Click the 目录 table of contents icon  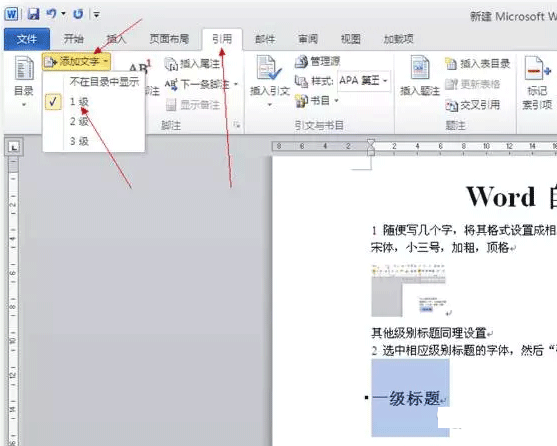point(23,68)
